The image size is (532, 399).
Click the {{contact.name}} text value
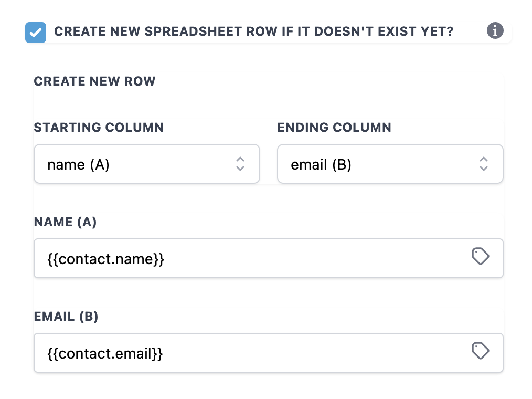click(x=106, y=259)
